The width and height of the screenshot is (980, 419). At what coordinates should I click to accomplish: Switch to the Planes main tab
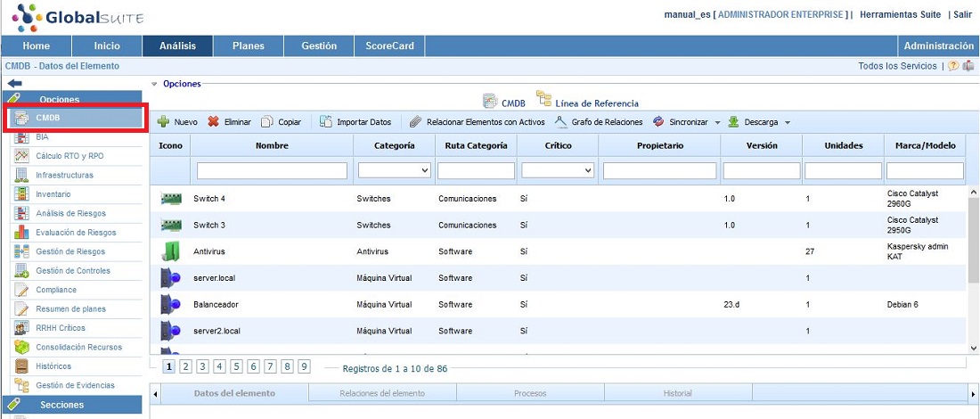coord(248,45)
